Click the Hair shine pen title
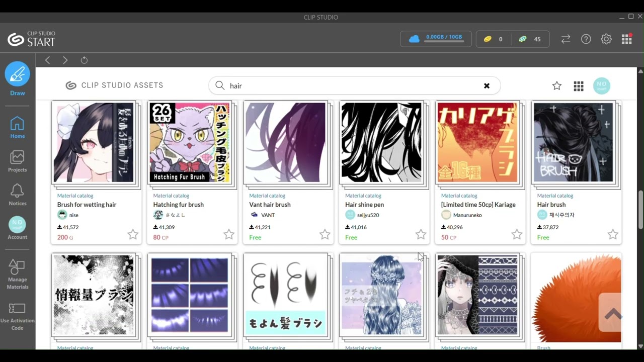 364,205
